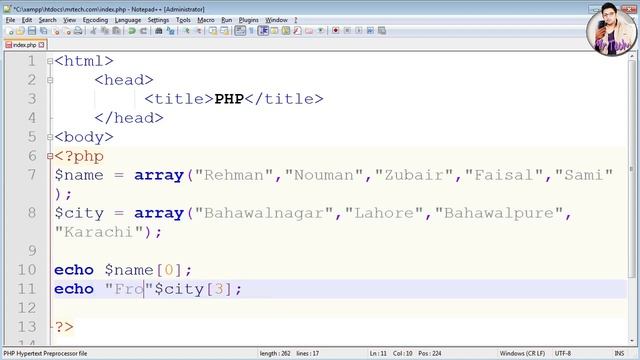Toggle Show indent guide icon
This screenshot has height=360, width=640.
[x=263, y=31]
